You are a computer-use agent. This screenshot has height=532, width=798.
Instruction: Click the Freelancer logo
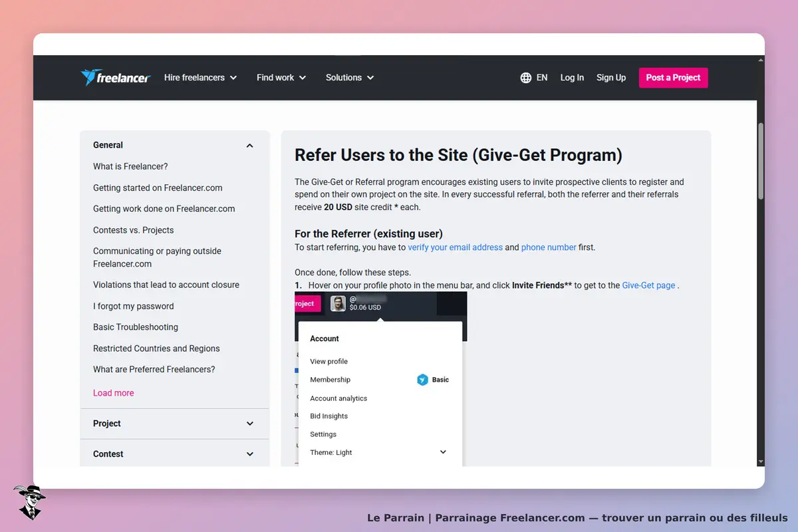coord(116,77)
